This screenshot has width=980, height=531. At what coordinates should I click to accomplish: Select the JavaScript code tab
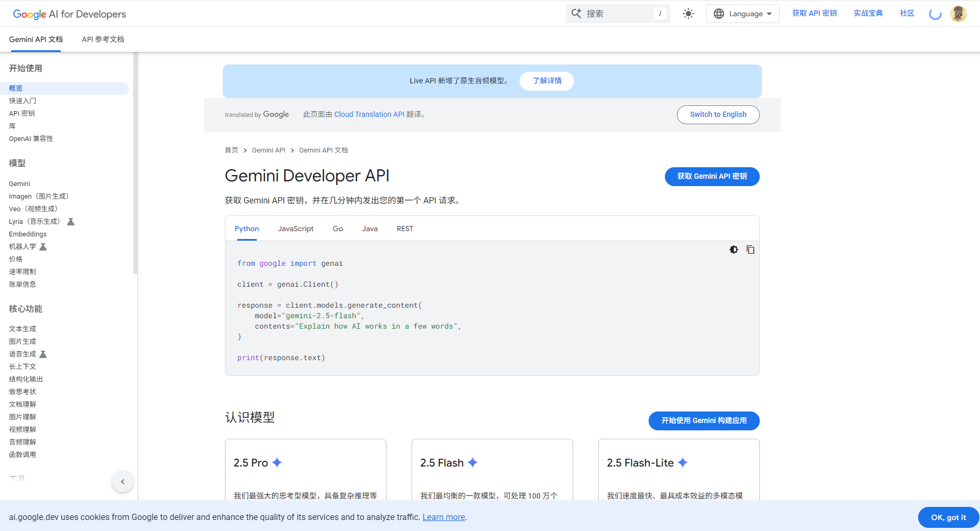click(296, 229)
